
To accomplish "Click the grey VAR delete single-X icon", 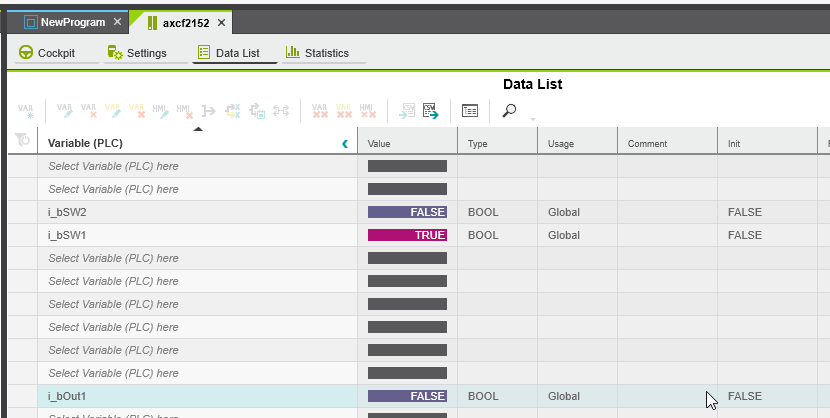I will [88, 111].
